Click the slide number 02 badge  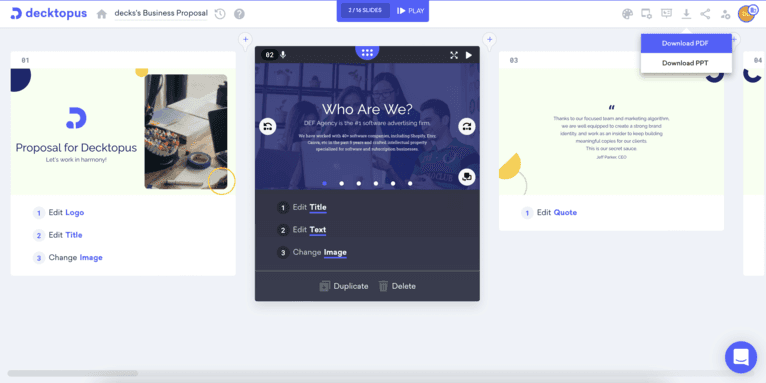(x=269, y=55)
